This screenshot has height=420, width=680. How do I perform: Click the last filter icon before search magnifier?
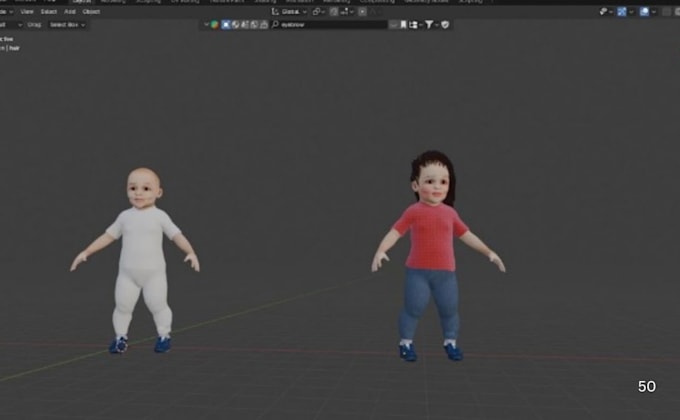click(264, 25)
